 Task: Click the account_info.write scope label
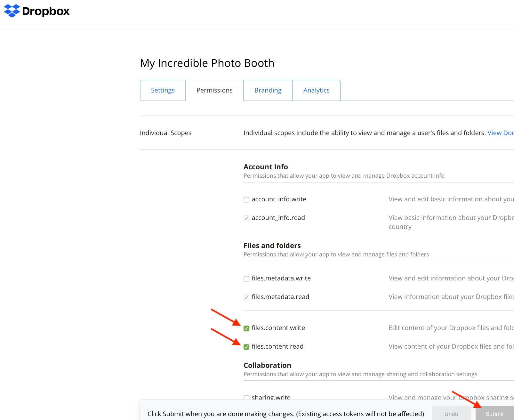(x=279, y=199)
